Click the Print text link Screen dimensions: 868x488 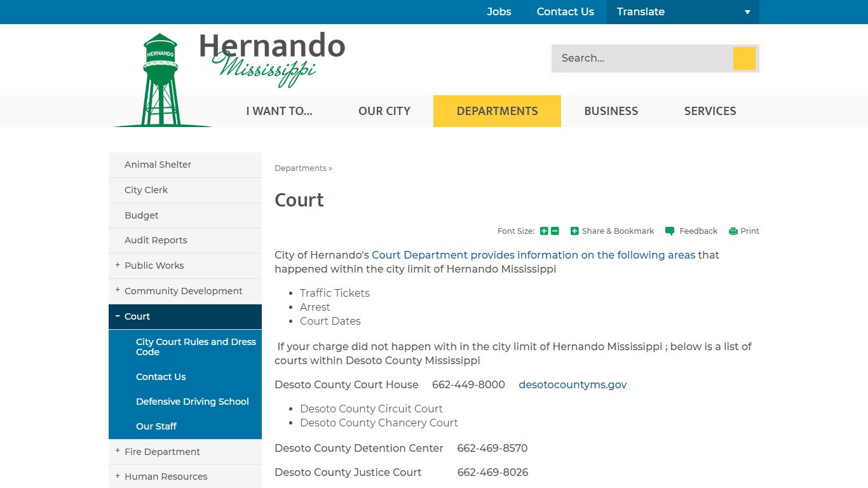click(x=750, y=231)
